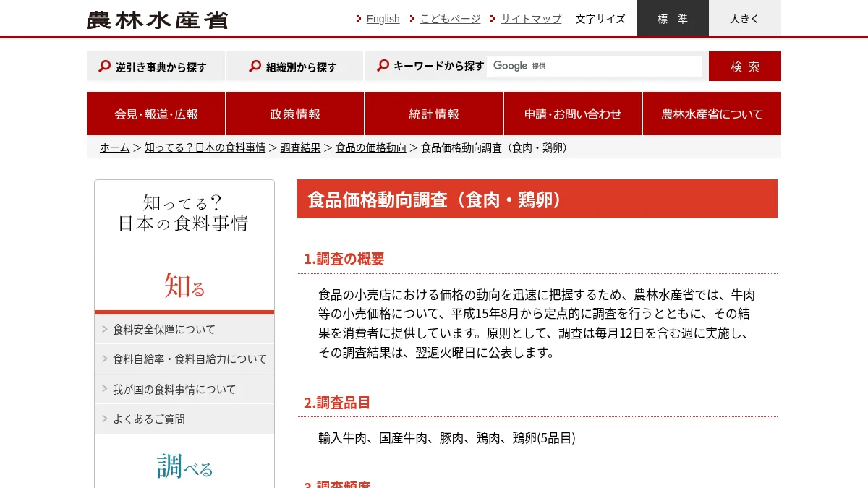Open sidebar item 食料自給率・食料自給力について
868x488 pixels.
click(x=184, y=359)
